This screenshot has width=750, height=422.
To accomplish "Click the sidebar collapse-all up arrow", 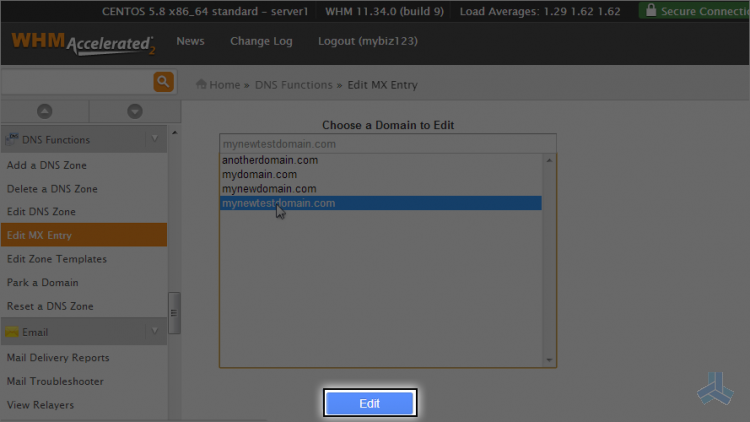I will click(x=44, y=111).
